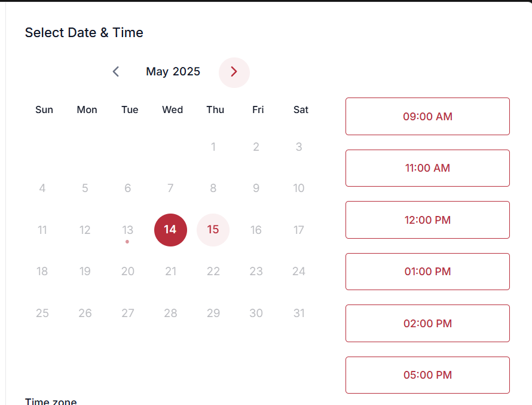Go to the previous month arrow
The image size is (532, 405).
coord(116,72)
